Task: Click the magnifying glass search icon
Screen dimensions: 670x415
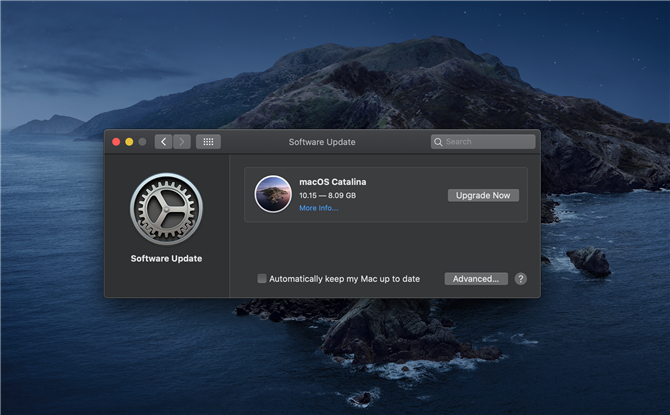Action: point(438,142)
